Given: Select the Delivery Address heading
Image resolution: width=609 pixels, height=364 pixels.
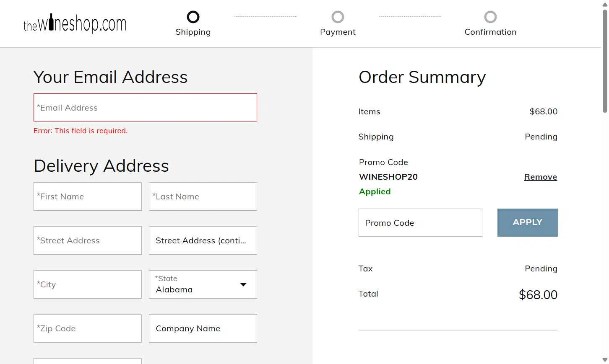Looking at the screenshot, I should [101, 166].
